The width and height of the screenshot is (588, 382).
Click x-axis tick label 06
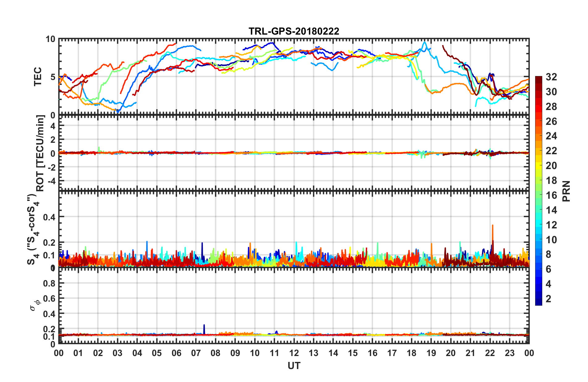(176, 353)
